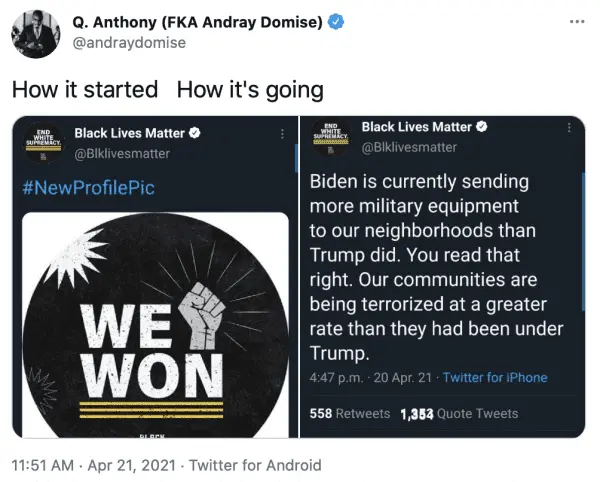
Task: Click the 1,353 Quote Tweets count
Action: tap(459, 413)
